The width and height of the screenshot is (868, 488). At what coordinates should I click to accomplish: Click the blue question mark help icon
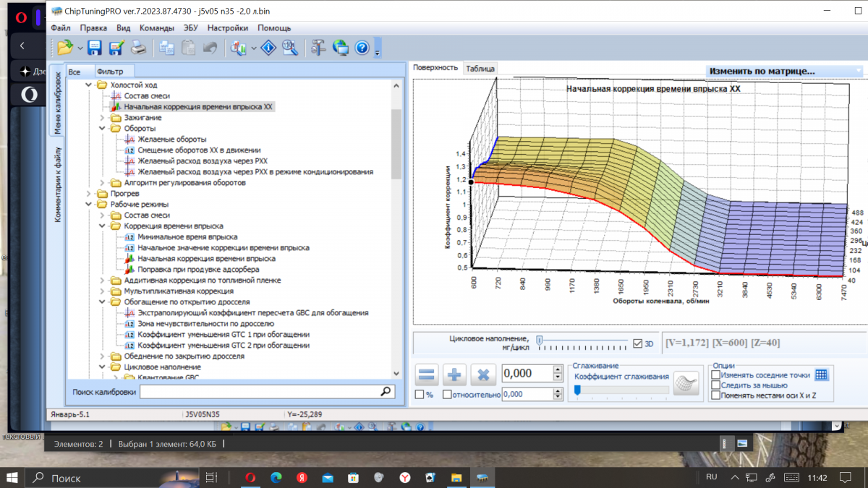pyautogui.click(x=362, y=48)
